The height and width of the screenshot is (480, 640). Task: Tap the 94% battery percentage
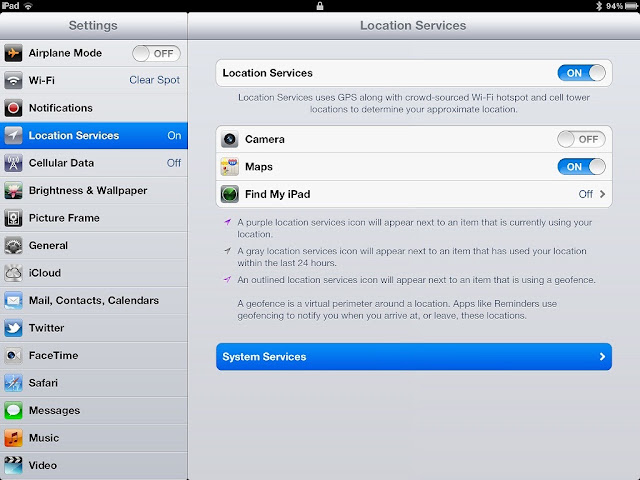pos(614,6)
